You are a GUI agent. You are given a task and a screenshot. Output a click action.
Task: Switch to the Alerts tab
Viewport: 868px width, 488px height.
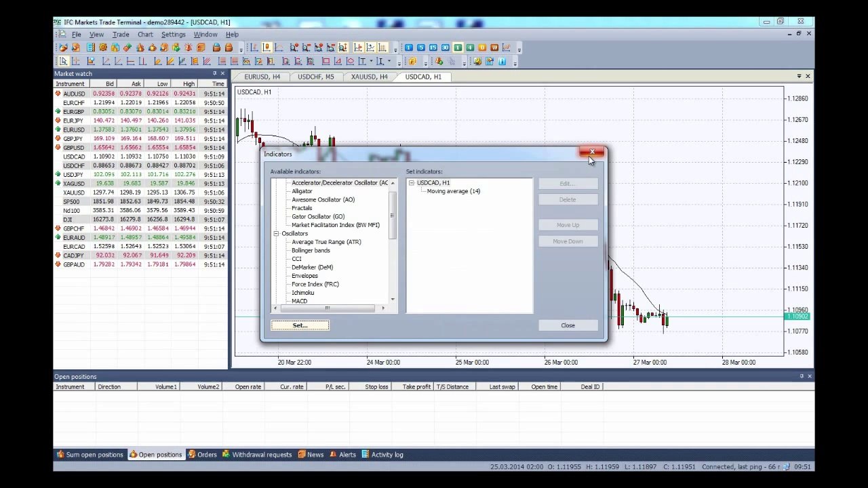coord(342,455)
